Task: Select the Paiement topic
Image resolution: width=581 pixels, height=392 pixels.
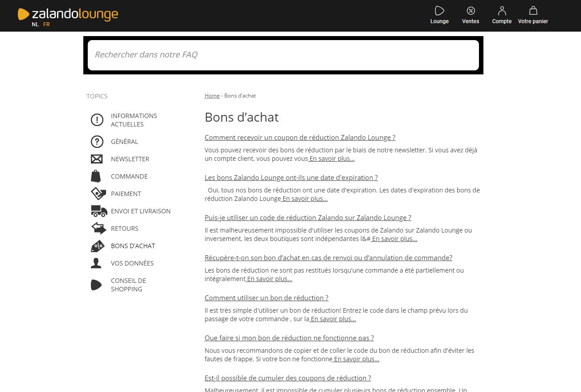Action: [x=126, y=194]
